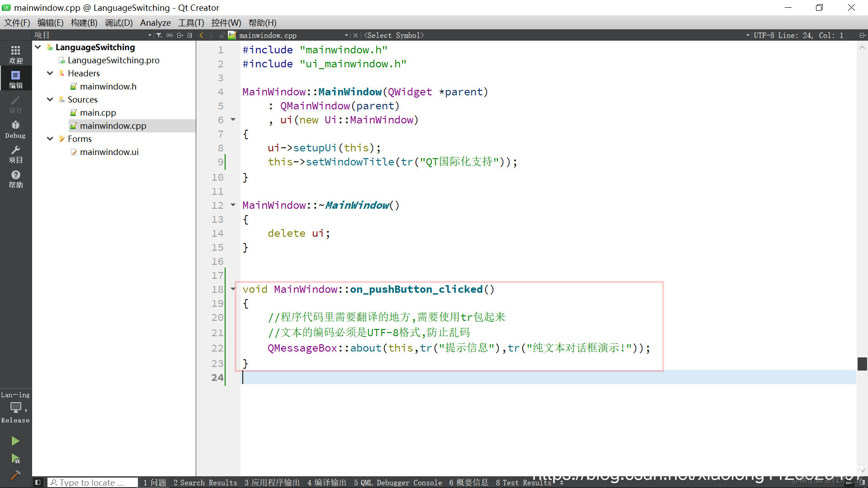
Task: Build project with the hammer icon
Action: [x=15, y=475]
